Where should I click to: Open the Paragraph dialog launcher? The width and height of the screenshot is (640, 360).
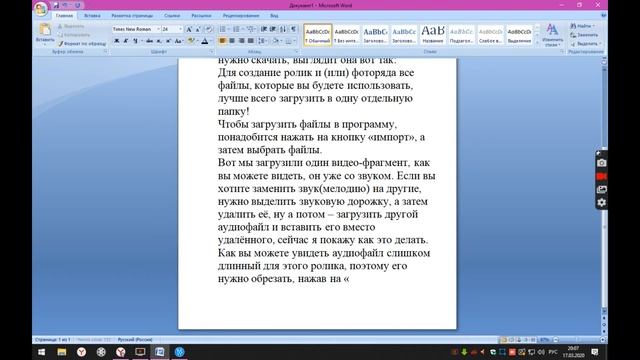[x=297, y=52]
